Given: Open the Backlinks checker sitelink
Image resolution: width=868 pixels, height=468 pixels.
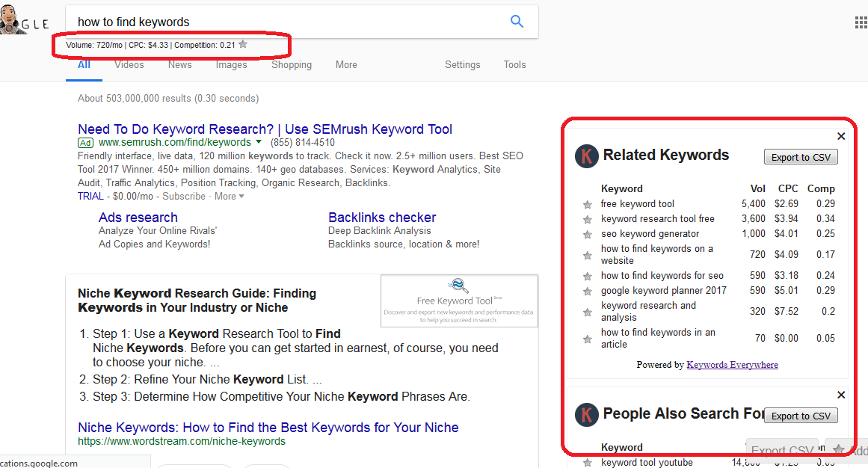Looking at the screenshot, I should click(x=382, y=217).
